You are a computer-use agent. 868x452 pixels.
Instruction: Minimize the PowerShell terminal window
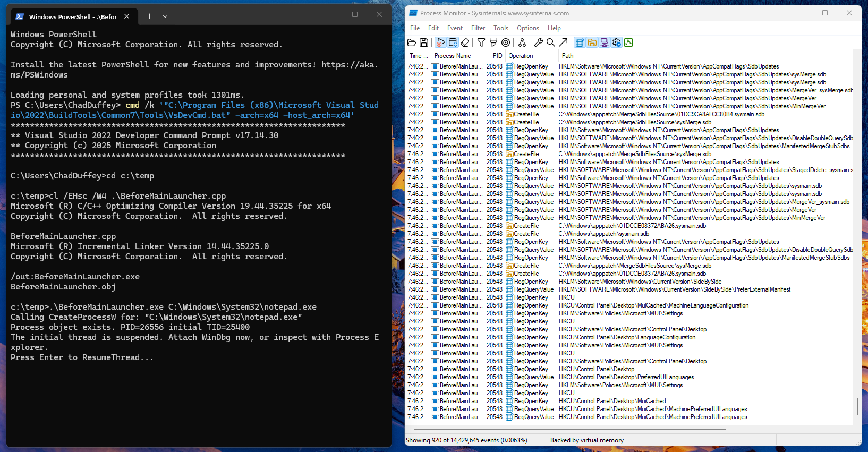330,14
